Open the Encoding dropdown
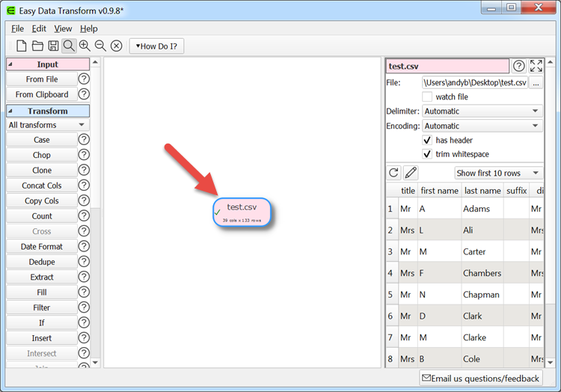Viewport: 561px width, 392px height. pyautogui.click(x=482, y=126)
